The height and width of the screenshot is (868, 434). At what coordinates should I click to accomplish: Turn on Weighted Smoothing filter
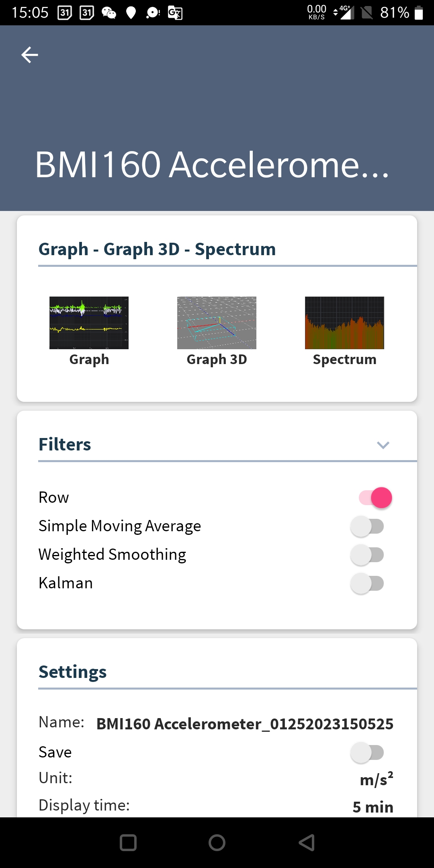pyautogui.click(x=367, y=555)
